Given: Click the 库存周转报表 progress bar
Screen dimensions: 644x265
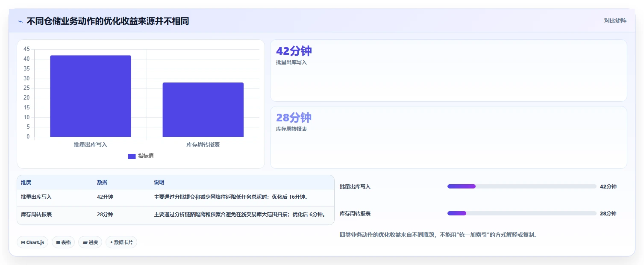Looking at the screenshot, I should click(x=522, y=213).
